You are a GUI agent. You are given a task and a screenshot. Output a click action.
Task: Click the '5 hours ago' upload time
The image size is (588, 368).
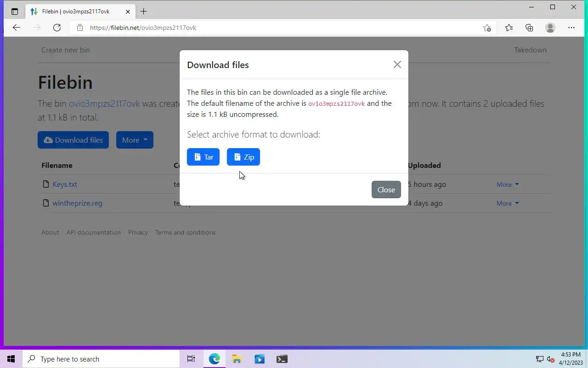pos(427,184)
